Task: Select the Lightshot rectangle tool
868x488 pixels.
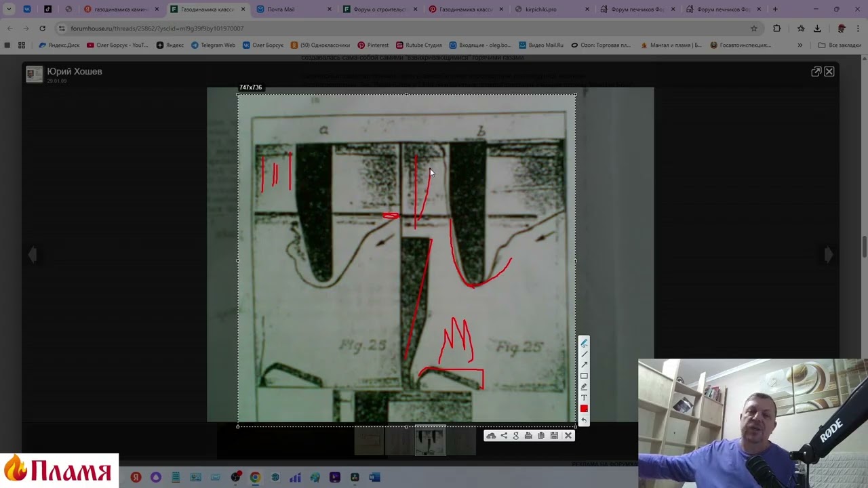Action: [584, 376]
